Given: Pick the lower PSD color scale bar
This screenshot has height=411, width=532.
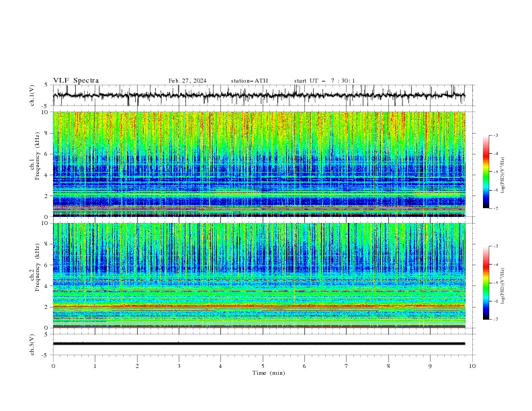Looking at the screenshot, I should click(x=486, y=283).
